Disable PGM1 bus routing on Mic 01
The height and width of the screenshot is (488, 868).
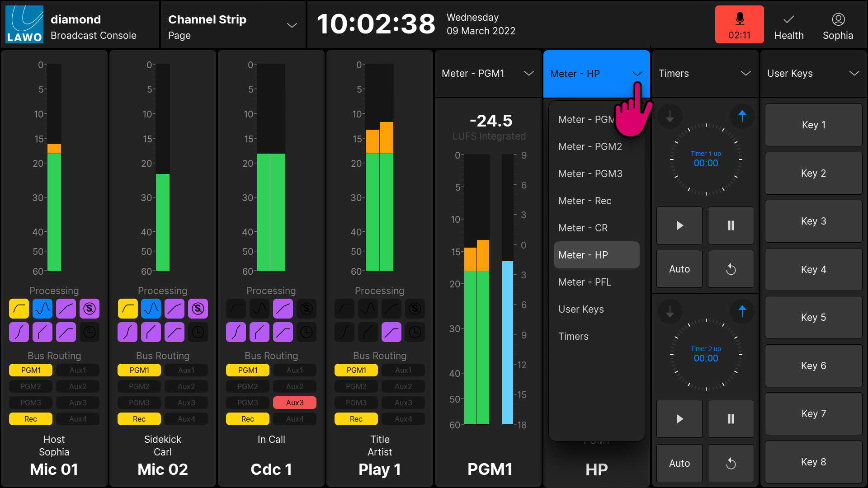coord(31,370)
